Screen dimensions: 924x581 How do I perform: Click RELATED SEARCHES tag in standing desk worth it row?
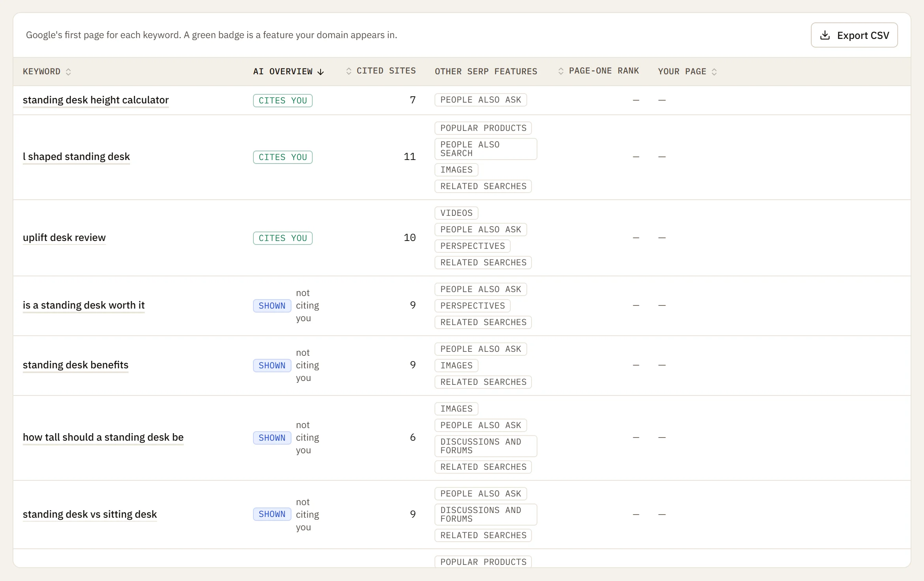(483, 322)
